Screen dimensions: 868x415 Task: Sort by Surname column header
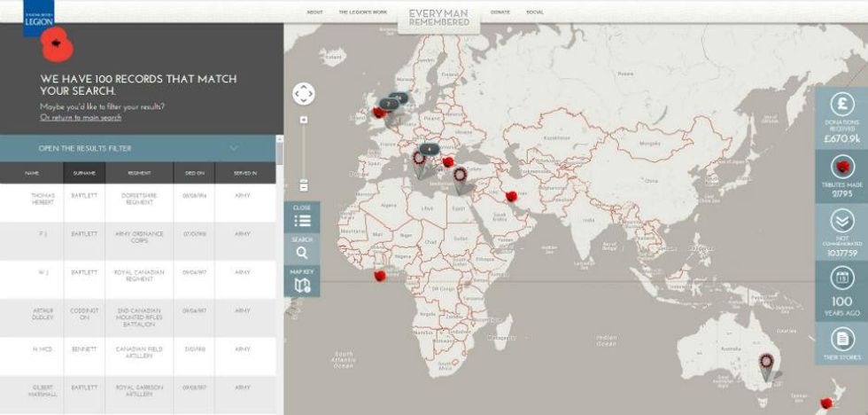tap(84, 173)
